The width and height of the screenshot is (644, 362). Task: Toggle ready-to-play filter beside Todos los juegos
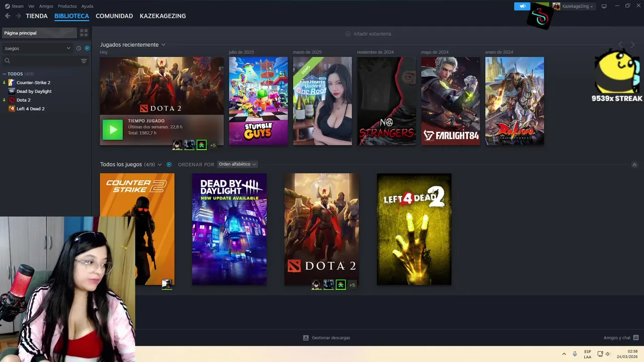click(x=169, y=164)
